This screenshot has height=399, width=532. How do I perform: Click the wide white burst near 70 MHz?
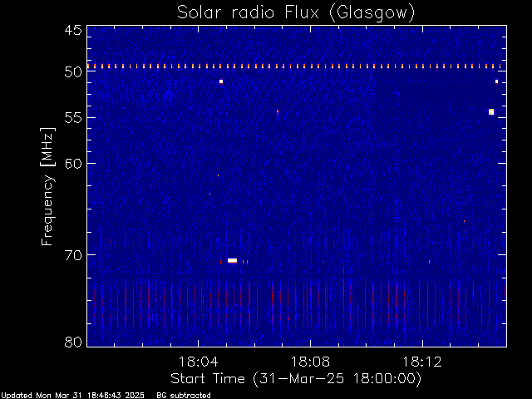[232, 260]
